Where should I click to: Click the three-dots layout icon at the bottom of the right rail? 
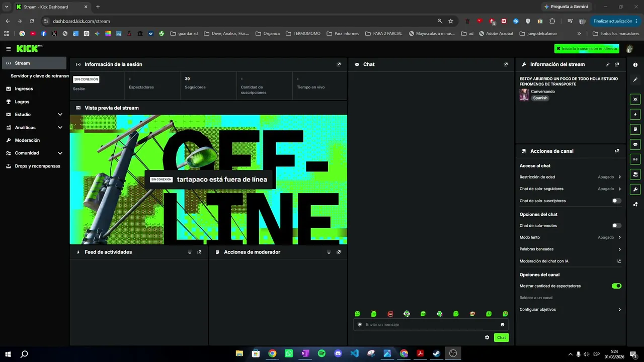635,204
